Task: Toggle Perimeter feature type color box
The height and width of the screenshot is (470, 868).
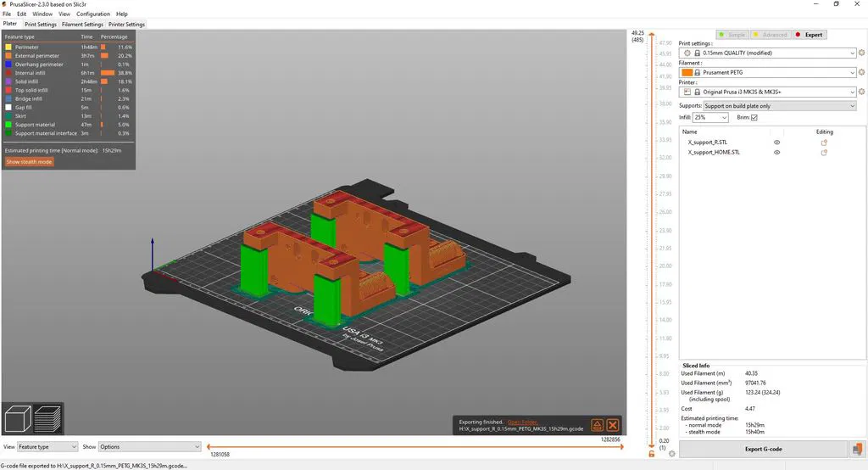Action: (8, 48)
